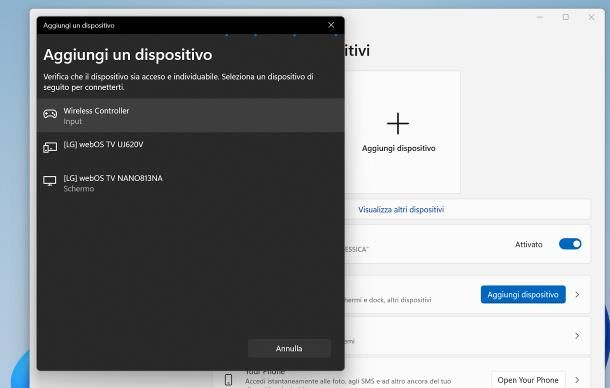Close the Settings window
The image size is (610, 388).
591,17
